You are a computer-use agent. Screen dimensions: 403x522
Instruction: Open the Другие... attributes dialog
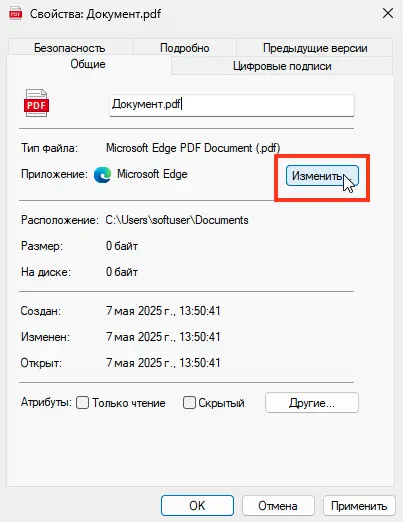[x=312, y=403]
